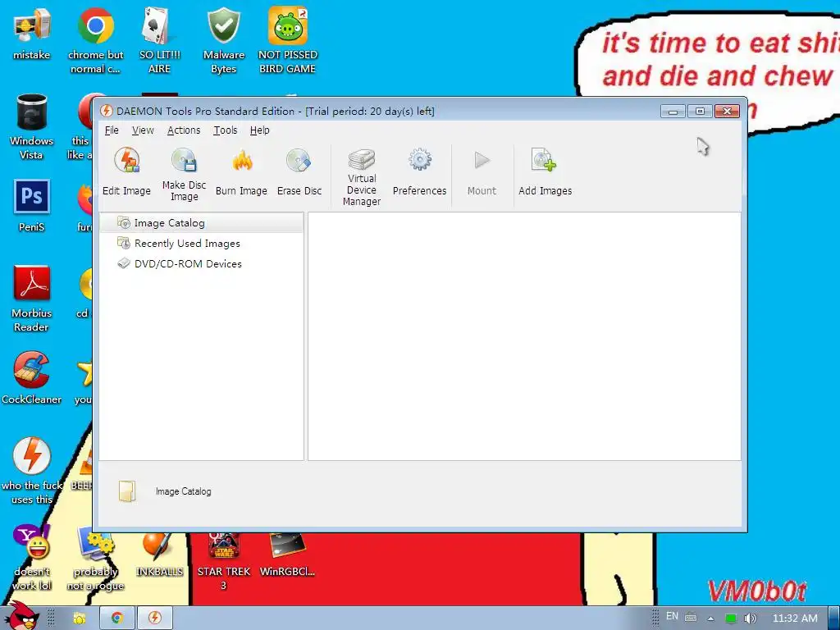Screen dimensions: 840x630
Task: Close the DAEMON Tools window
Action: point(727,112)
